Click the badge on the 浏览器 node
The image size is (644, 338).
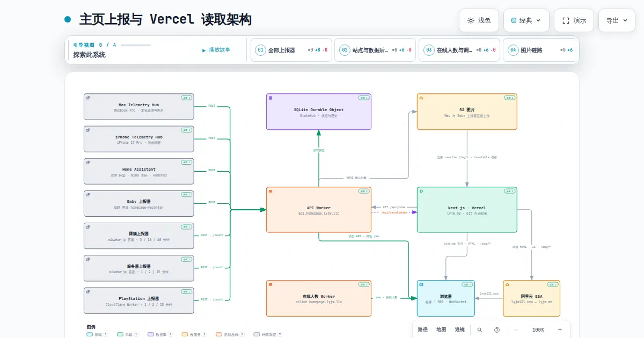(x=467, y=284)
